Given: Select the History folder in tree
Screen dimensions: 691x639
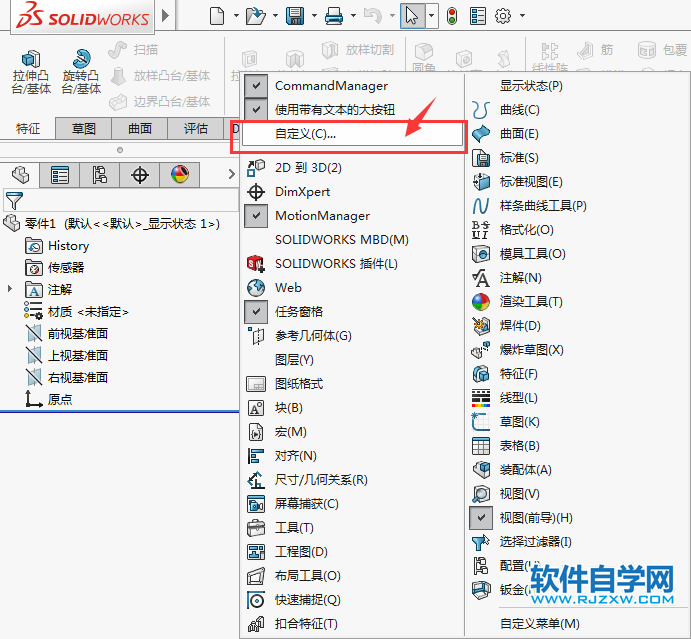Looking at the screenshot, I should click(57, 245).
